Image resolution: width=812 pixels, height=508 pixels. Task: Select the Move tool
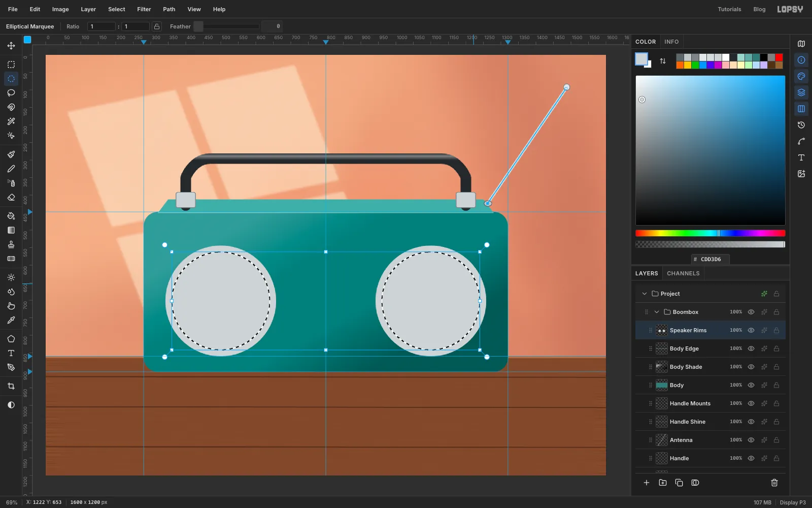(x=11, y=46)
